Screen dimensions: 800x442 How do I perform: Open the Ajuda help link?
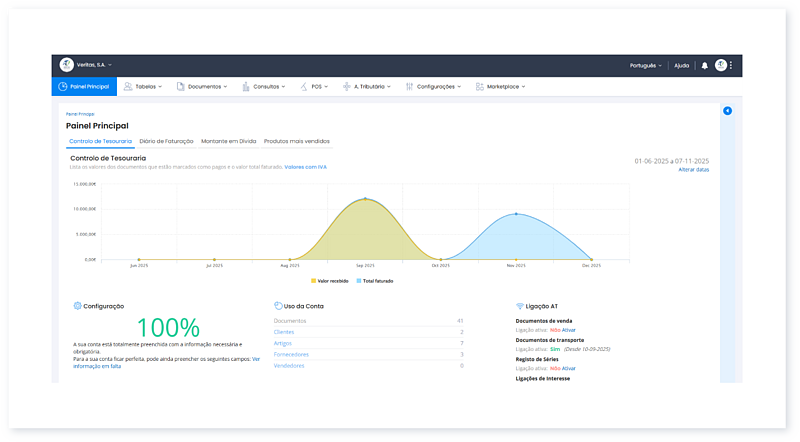[681, 65]
